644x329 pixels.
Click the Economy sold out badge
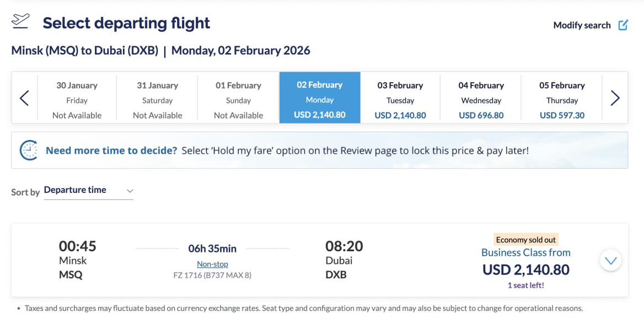click(x=525, y=240)
